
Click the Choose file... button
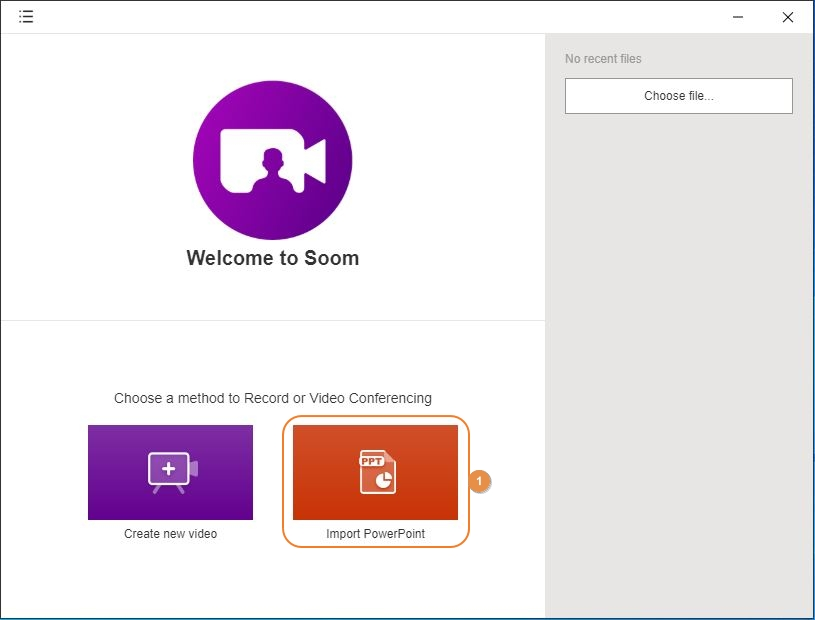tap(678, 96)
